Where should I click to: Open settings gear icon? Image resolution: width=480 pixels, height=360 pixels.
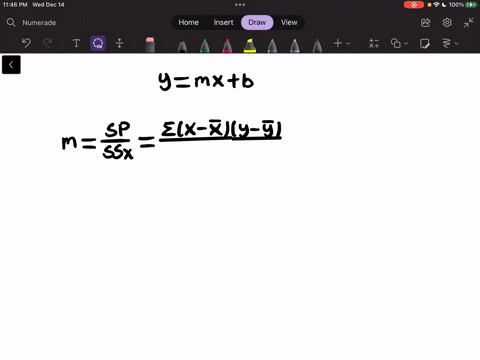click(447, 23)
